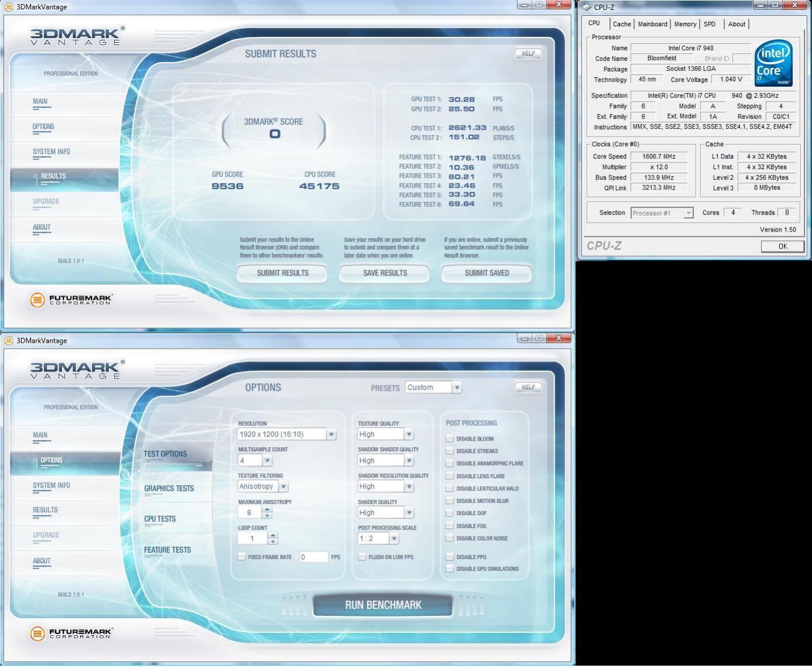The image size is (812, 668).
Task: Open the Resolution dropdown
Action: (x=331, y=434)
